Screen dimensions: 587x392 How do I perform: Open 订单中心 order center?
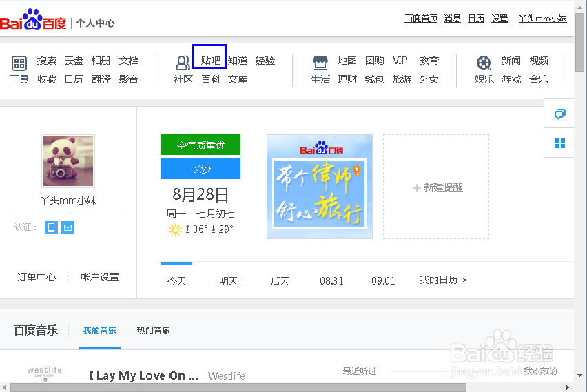(x=37, y=277)
